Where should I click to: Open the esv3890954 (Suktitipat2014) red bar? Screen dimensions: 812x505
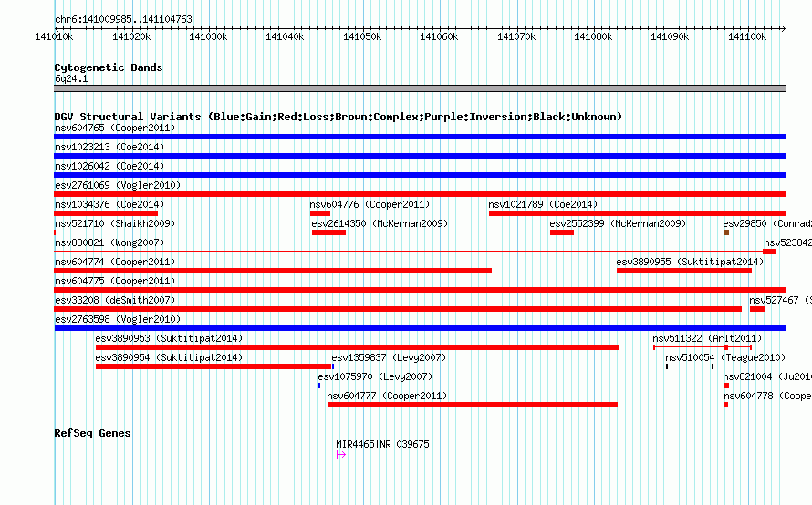[x=213, y=366]
